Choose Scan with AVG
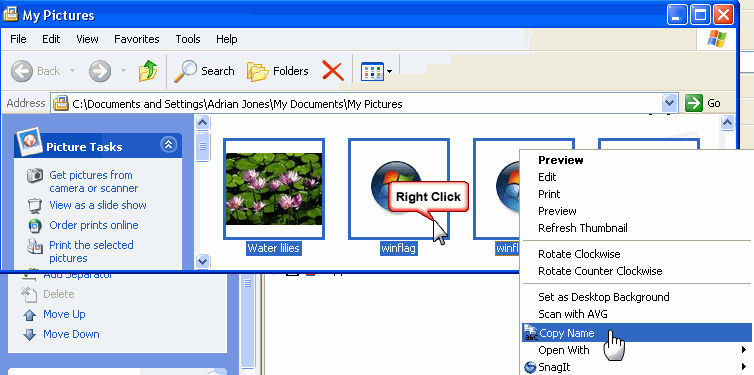 [573, 314]
